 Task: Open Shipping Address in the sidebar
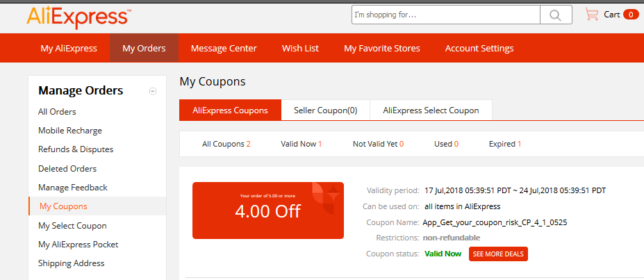[71, 263]
